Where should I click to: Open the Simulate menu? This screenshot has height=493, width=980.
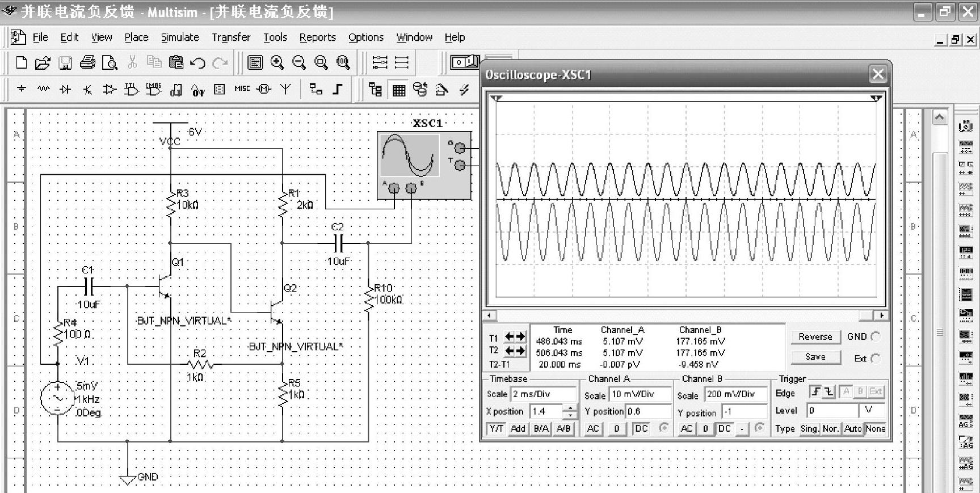(x=179, y=37)
